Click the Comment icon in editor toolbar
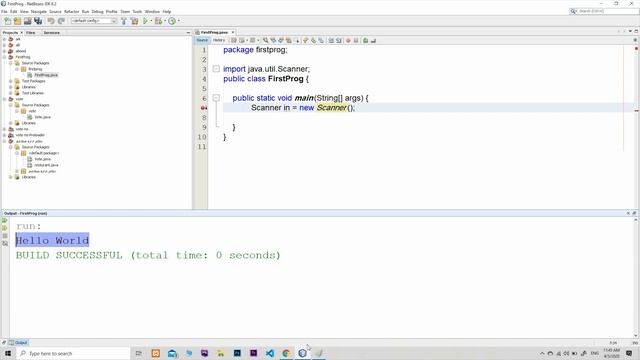This screenshot has height=360, width=640. tap(366, 40)
